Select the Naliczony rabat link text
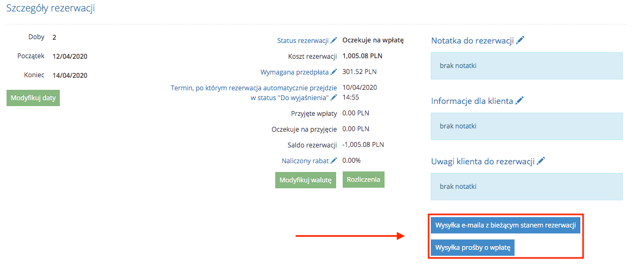 coord(305,161)
